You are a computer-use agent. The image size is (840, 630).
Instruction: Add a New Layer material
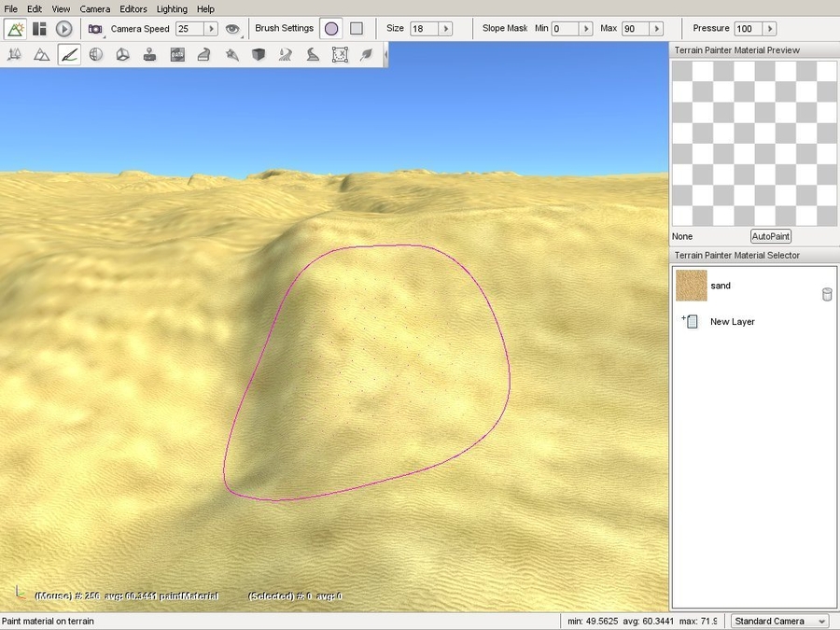(732, 321)
